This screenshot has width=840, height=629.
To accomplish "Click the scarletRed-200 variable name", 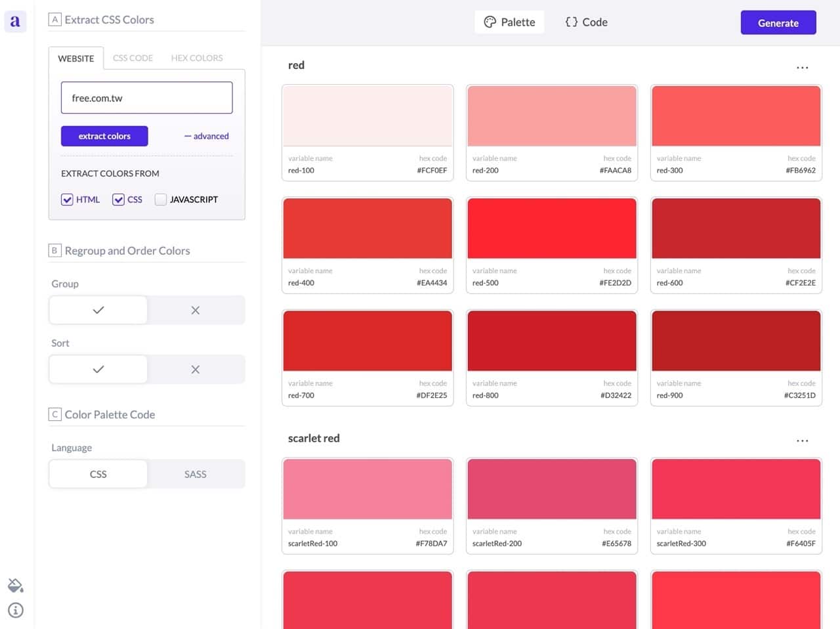I will (497, 544).
